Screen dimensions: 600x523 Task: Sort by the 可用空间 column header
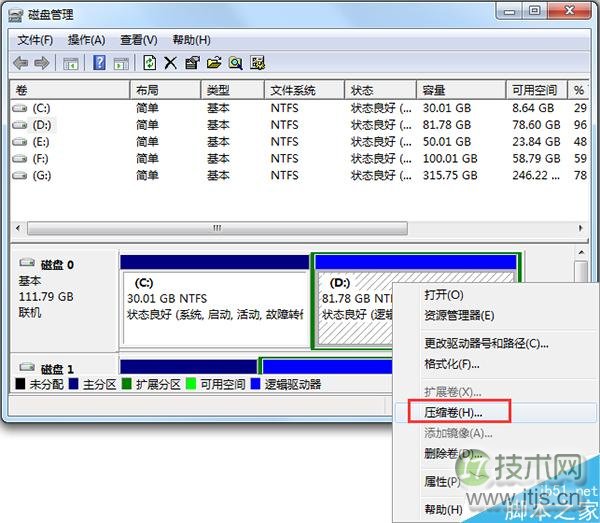pos(537,90)
